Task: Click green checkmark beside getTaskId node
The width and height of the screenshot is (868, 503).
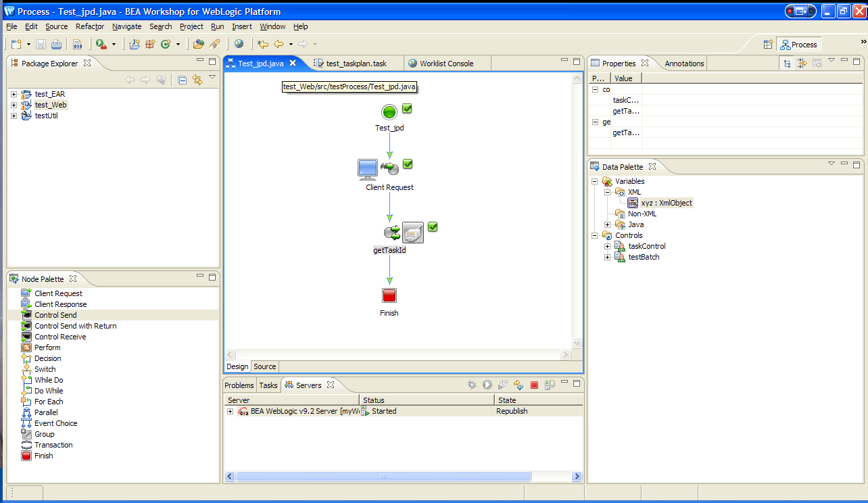Action: point(433,226)
